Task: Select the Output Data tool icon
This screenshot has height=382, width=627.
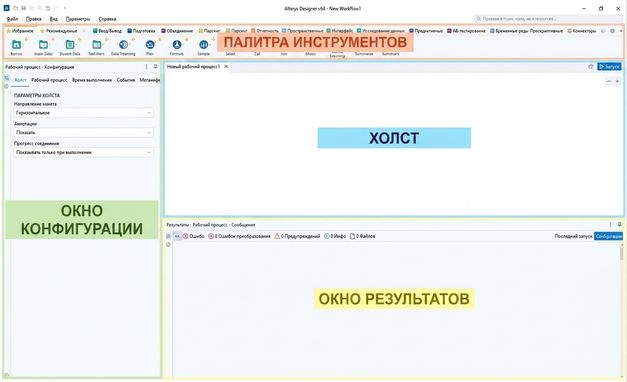Action: (x=70, y=44)
